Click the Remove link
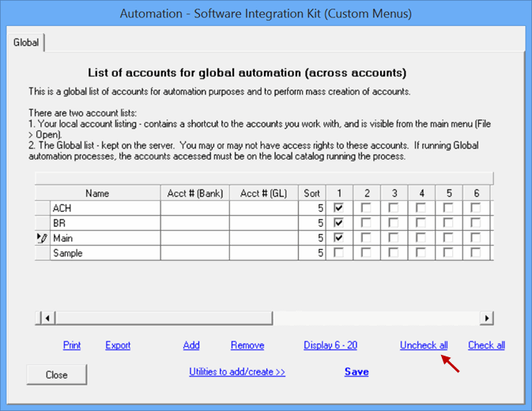 click(x=247, y=345)
